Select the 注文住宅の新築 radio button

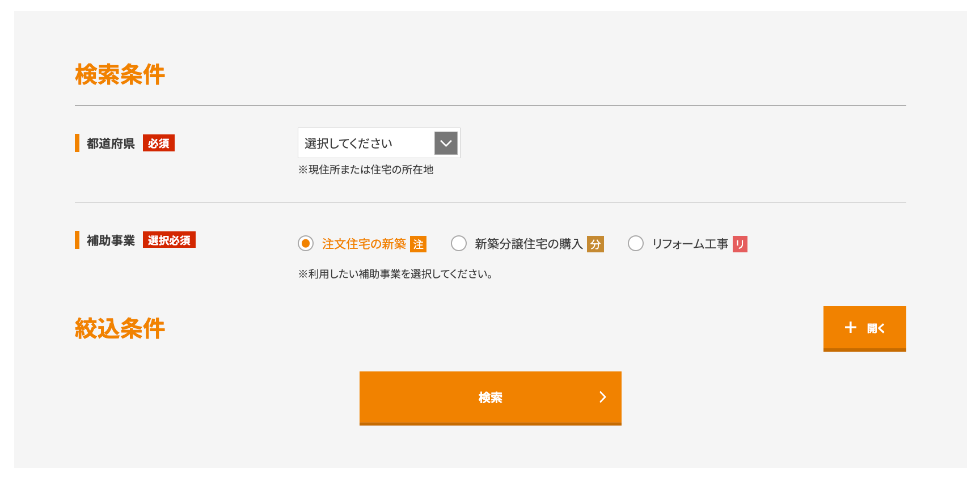coord(306,243)
